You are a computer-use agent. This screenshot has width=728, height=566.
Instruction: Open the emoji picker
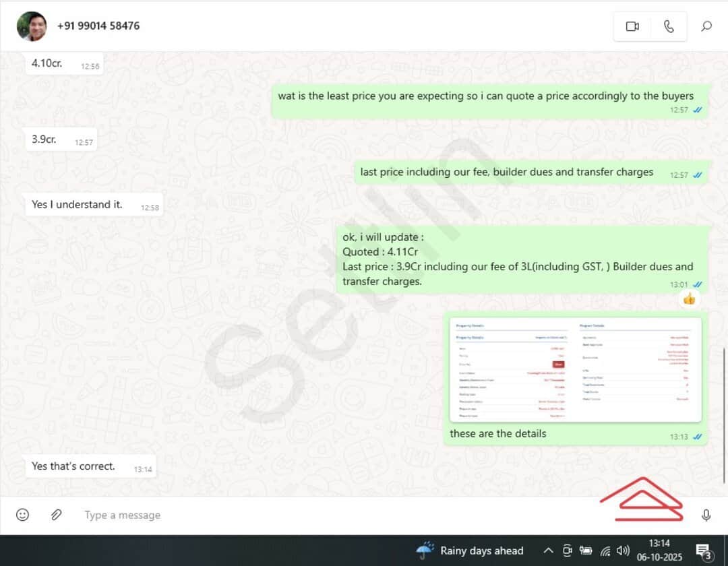click(22, 515)
